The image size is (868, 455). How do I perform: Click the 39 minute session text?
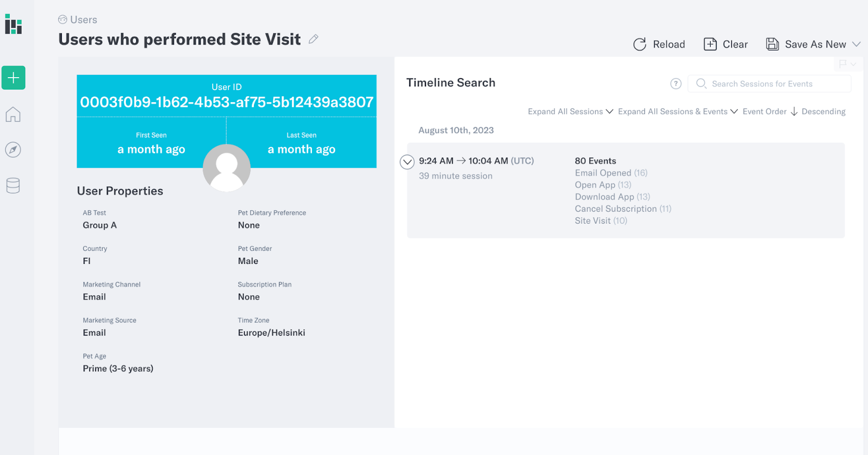(x=456, y=176)
